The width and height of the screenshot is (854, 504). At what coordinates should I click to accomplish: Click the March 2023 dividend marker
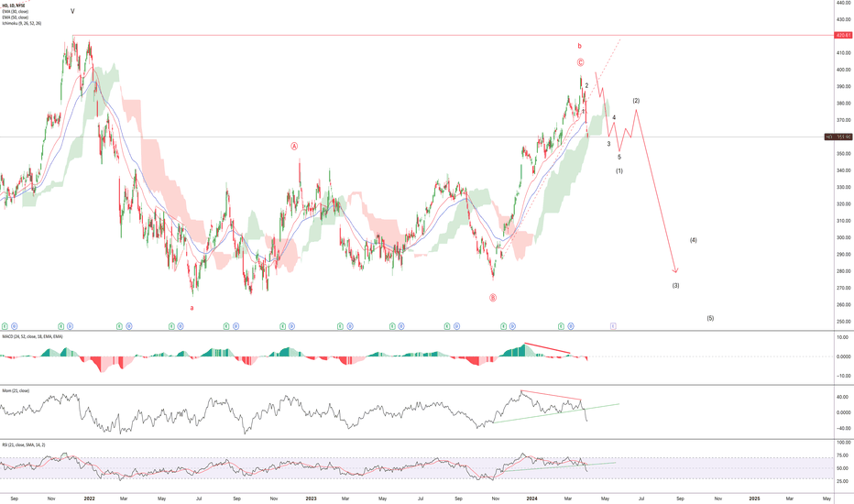350,326
